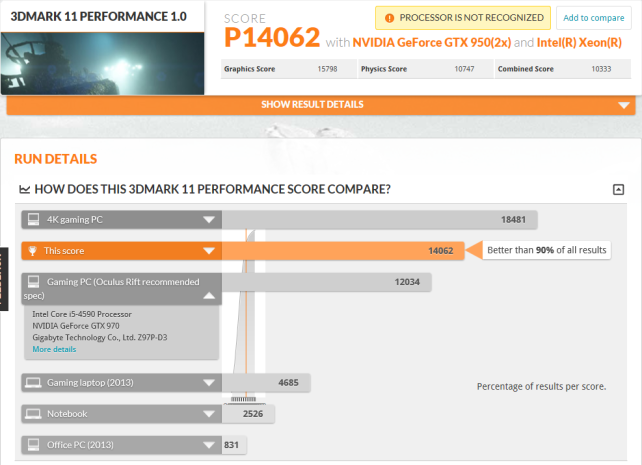The height and width of the screenshot is (465, 642).
Task: Click the 831 Office PC score value
Action: [x=231, y=445]
